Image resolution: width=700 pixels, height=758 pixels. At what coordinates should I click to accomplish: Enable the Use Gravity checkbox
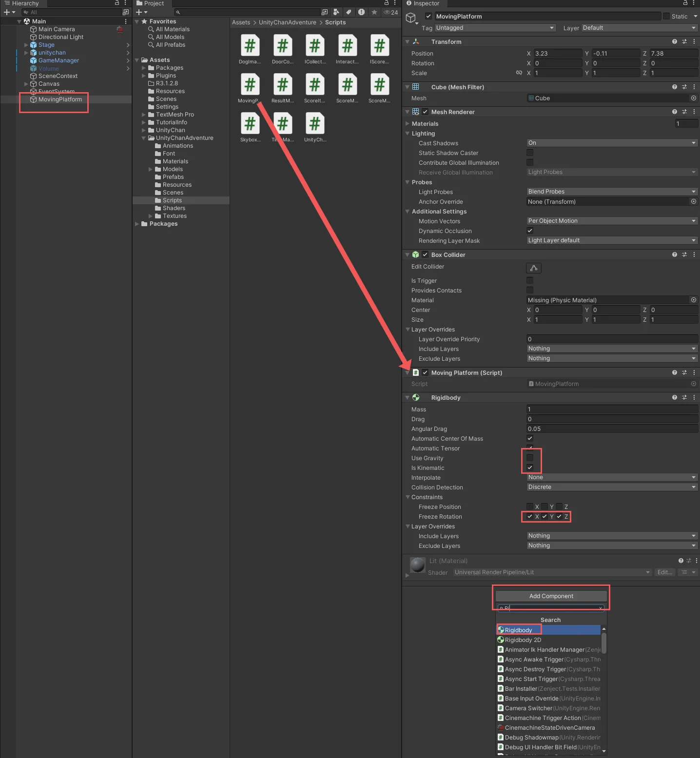click(x=530, y=458)
